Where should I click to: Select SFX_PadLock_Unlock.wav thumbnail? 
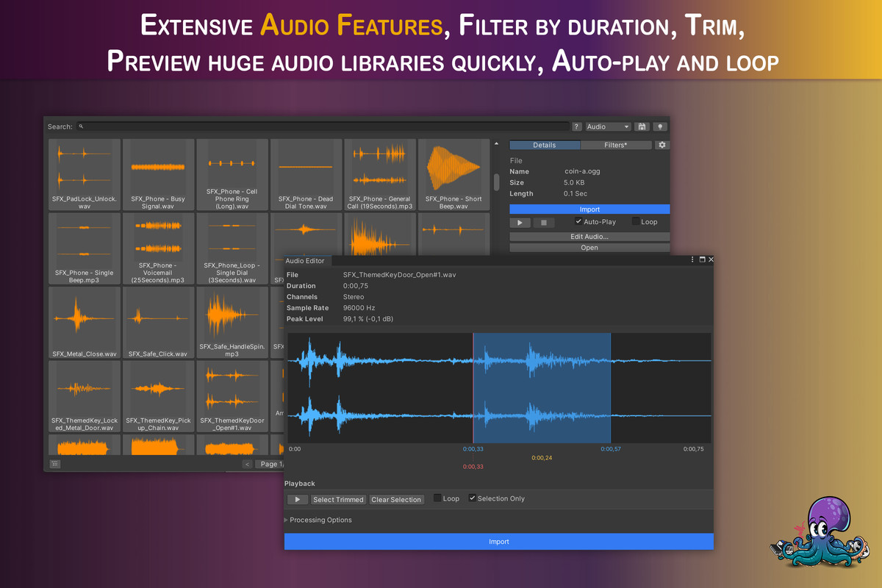tap(85, 175)
